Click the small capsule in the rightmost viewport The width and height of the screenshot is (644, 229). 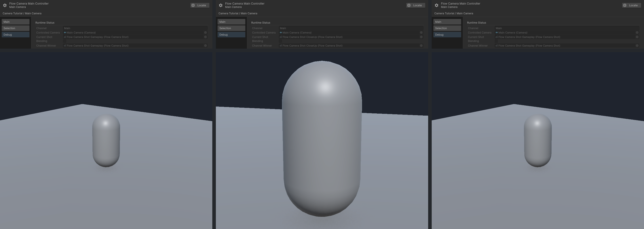pyautogui.click(x=538, y=141)
